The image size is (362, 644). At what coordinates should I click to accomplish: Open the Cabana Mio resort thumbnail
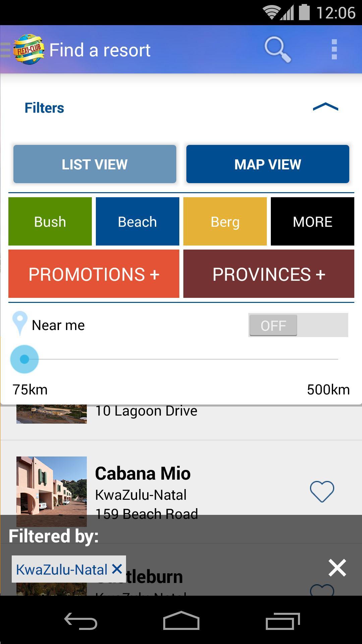[x=52, y=486]
